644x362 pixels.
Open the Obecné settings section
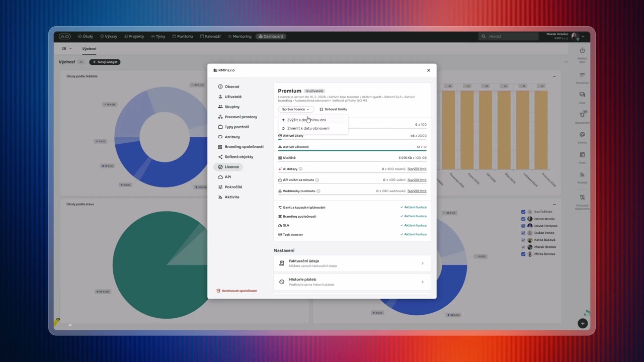point(228,86)
